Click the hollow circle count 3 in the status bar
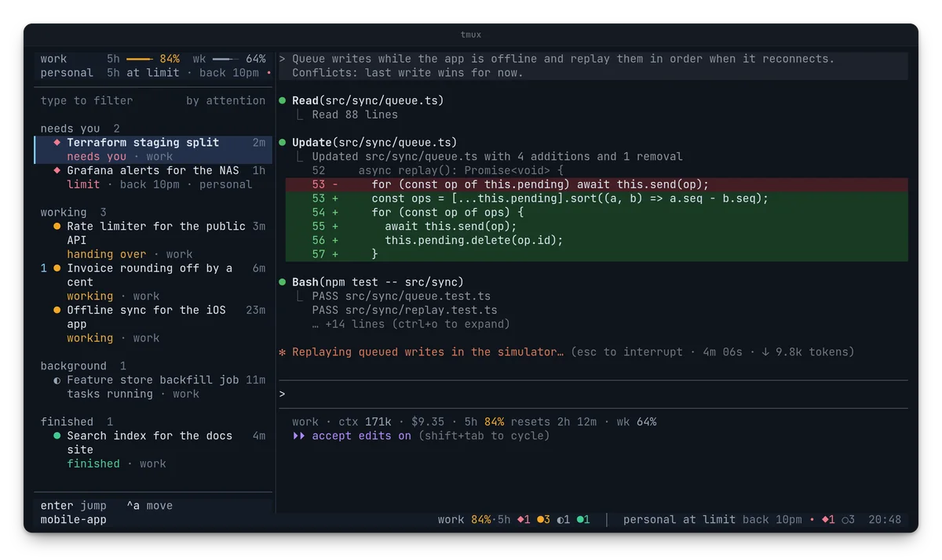The width and height of the screenshot is (942, 560). 848,520
